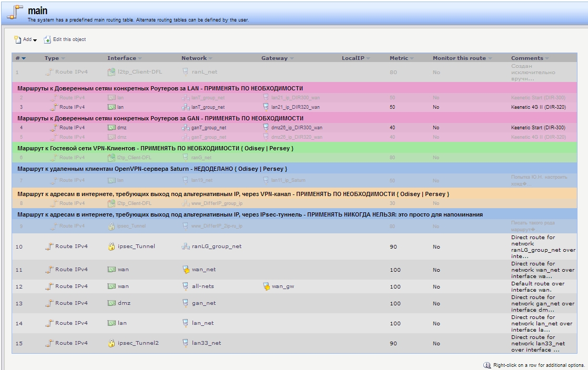
Task: Click the Edit this object link
Action: tap(69, 40)
